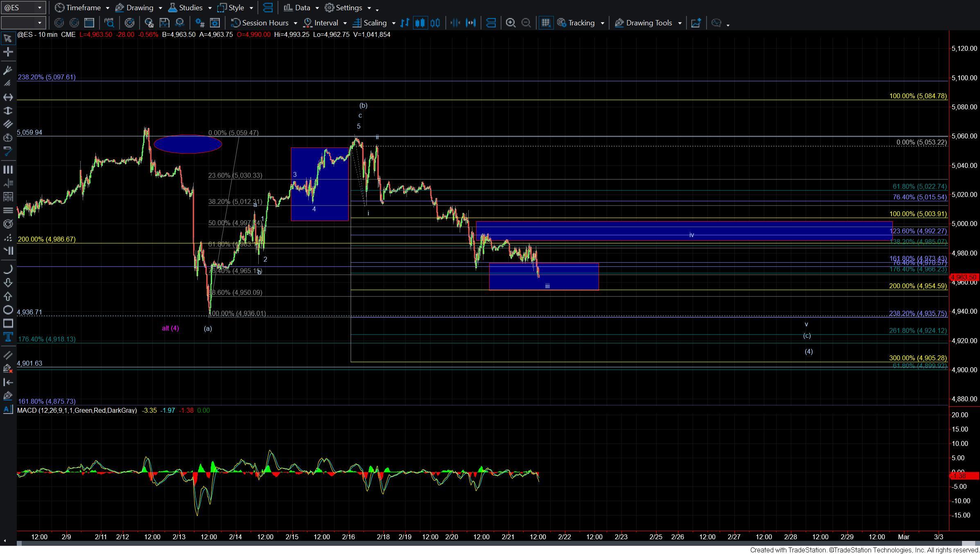Pick the horizontal lines drawing tool
The height and width of the screenshot is (554, 980).
7,210
